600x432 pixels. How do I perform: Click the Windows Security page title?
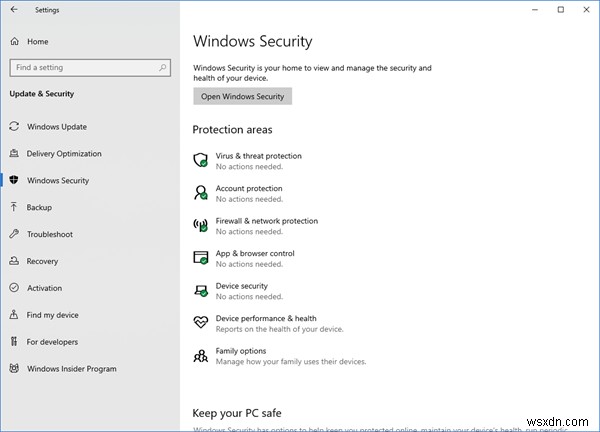(253, 41)
